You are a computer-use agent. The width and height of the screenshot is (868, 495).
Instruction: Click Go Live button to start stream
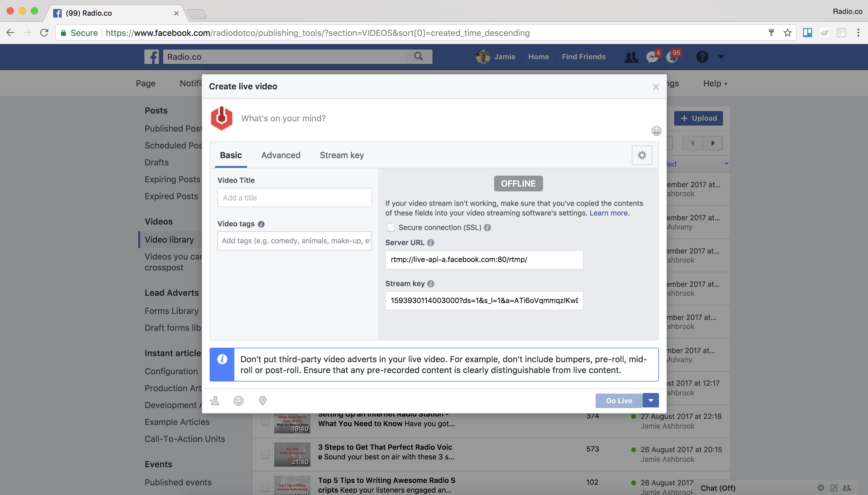[x=618, y=400]
